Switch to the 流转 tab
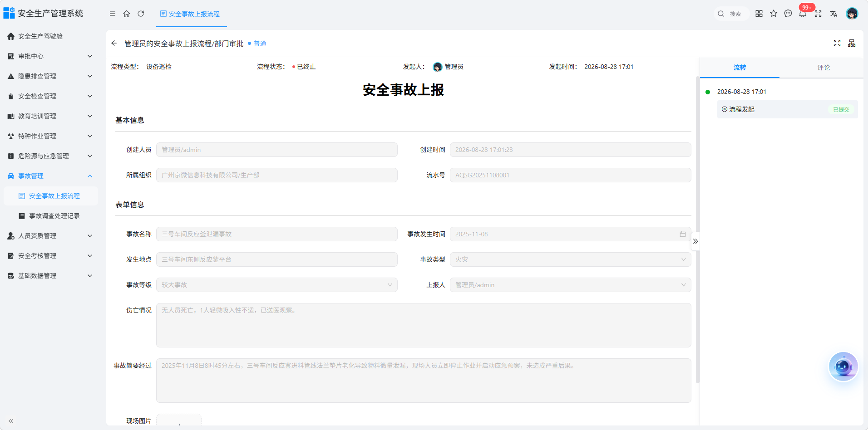The height and width of the screenshot is (430, 868). coord(740,68)
